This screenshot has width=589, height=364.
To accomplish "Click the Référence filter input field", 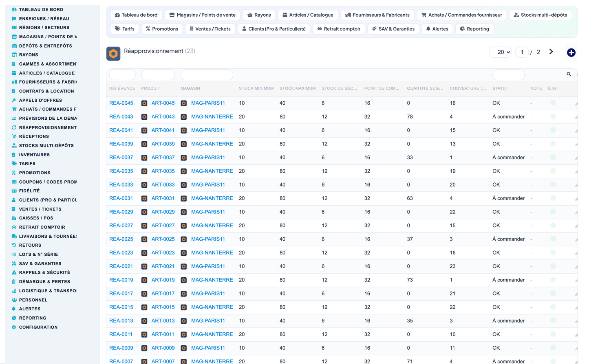I will pyautogui.click(x=122, y=75).
